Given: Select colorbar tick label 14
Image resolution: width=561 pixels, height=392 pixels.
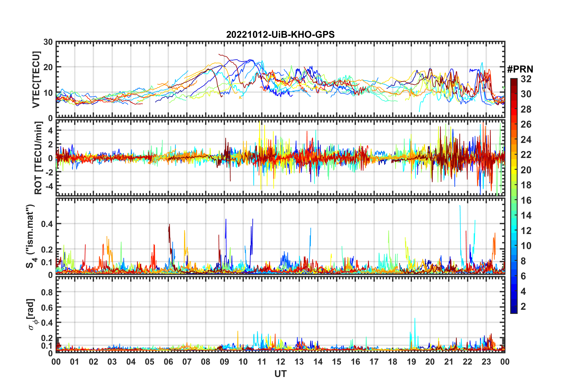Looking at the screenshot, I should pyautogui.click(x=526, y=215).
